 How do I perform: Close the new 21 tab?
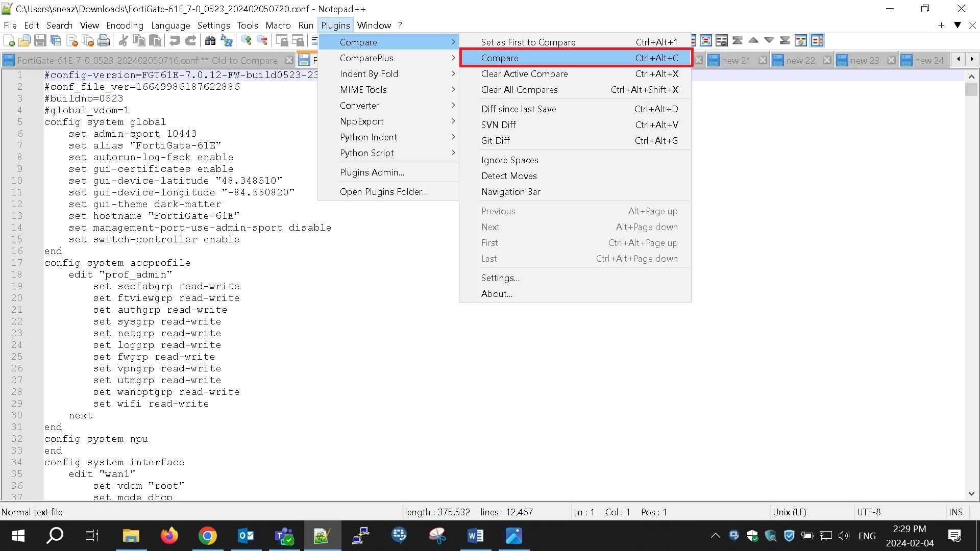(x=763, y=60)
